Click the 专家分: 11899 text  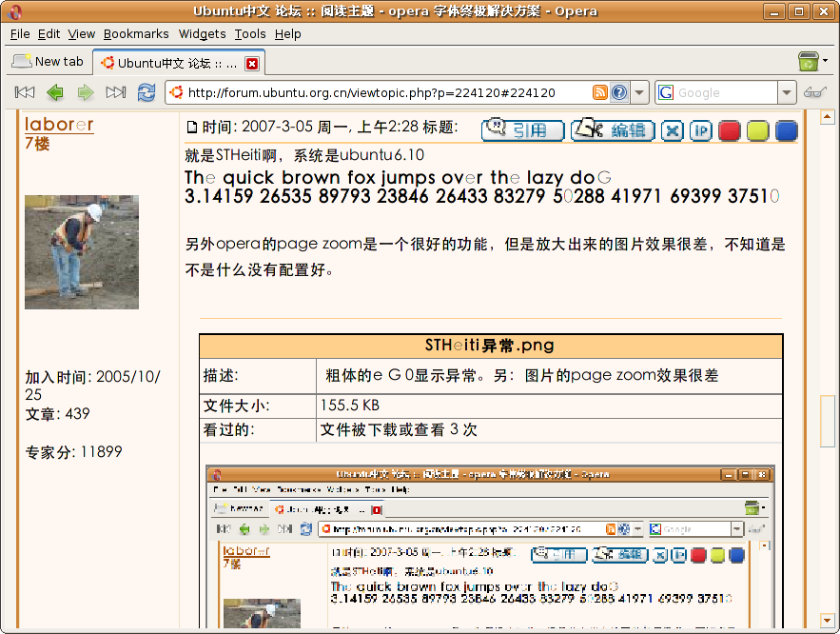74,452
